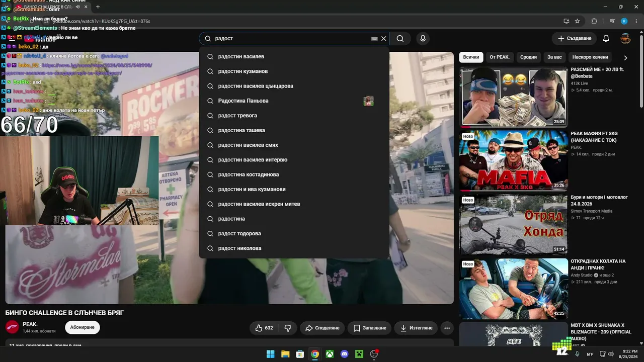Image resolution: width=644 pixels, height=362 pixels.
Task: Select suggestion радостина ташева
Action: tap(294, 130)
